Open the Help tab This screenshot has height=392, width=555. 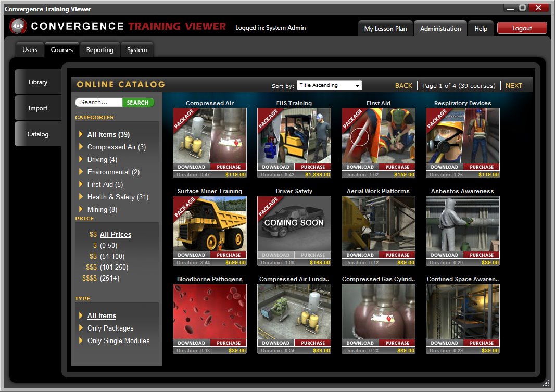[481, 28]
